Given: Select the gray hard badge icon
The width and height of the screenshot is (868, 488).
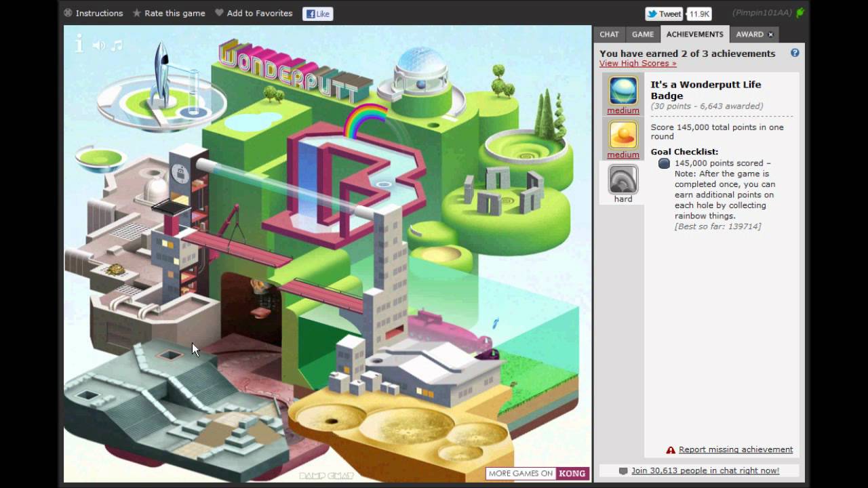Looking at the screenshot, I should pyautogui.click(x=623, y=179).
